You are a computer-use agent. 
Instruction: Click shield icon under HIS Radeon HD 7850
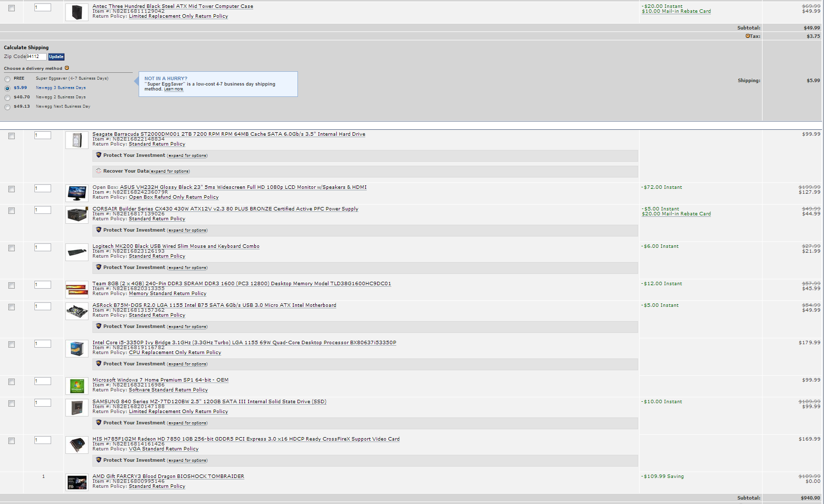[98, 460]
